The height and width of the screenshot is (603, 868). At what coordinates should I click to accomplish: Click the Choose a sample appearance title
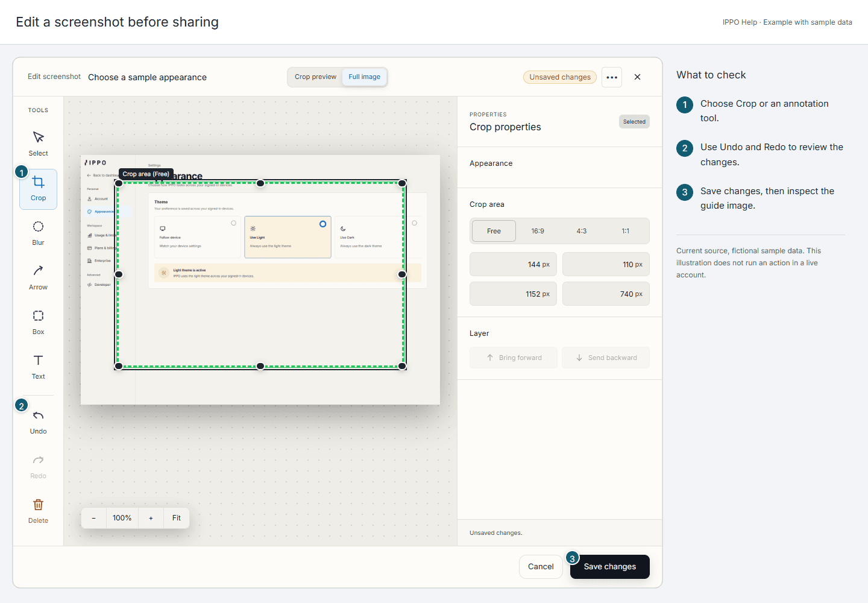click(x=147, y=77)
